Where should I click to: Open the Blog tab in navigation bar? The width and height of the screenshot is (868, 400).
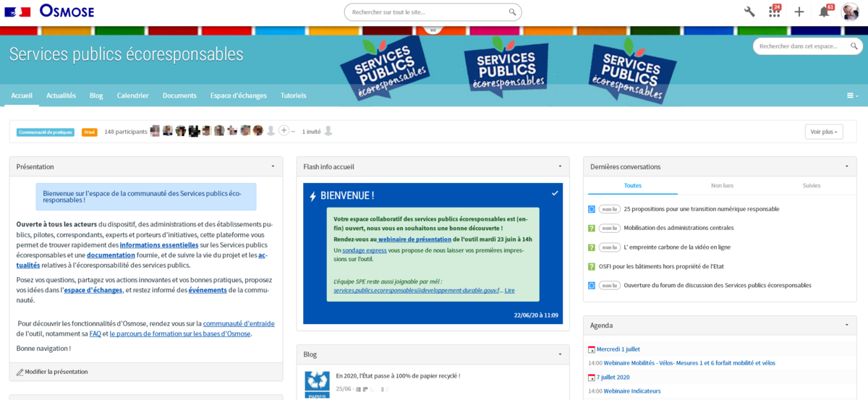96,95
